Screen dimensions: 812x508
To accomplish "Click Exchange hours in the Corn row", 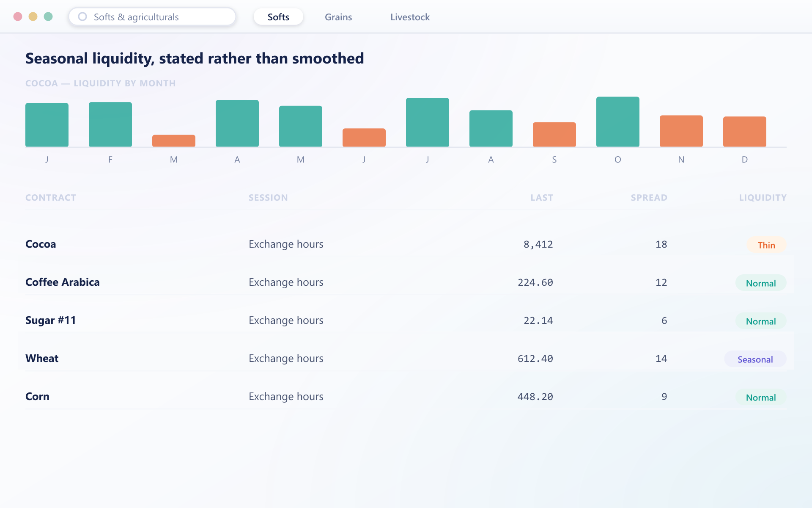I will click(286, 397).
